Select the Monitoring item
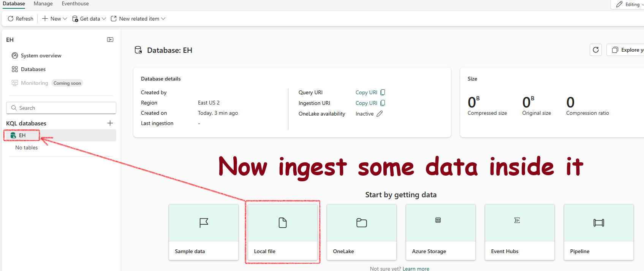This screenshot has width=644, height=271. [x=30, y=83]
